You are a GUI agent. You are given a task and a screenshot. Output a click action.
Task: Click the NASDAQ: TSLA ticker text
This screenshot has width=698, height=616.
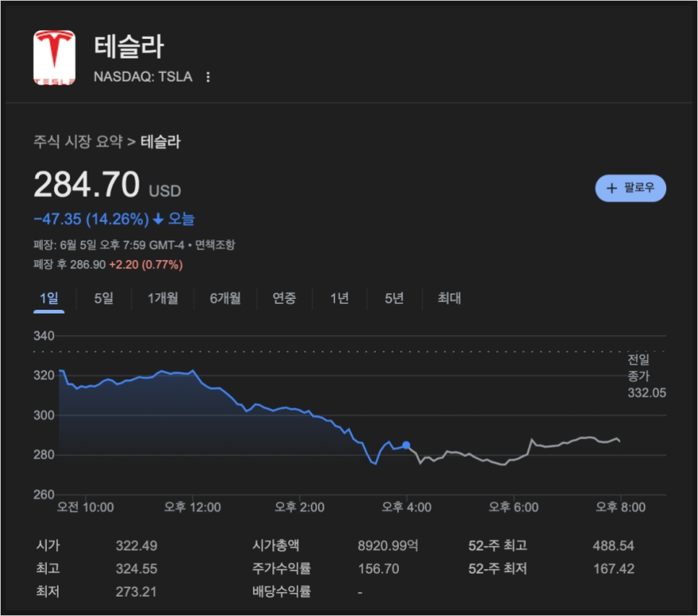point(143,77)
